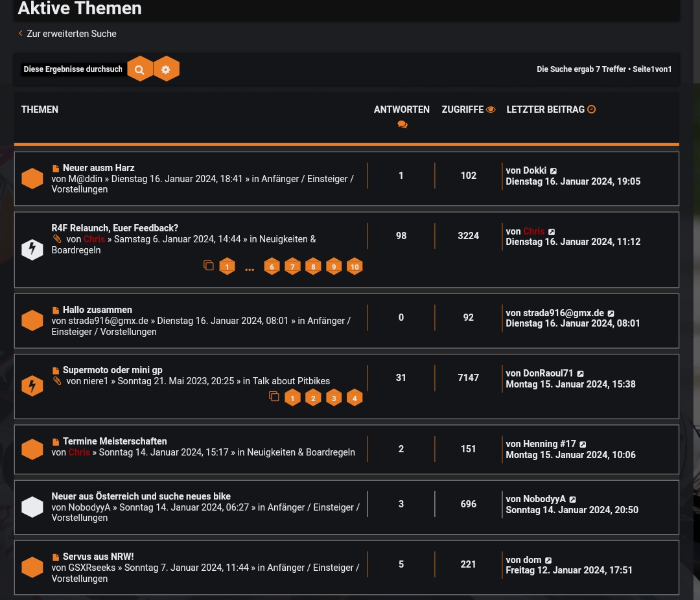Go to page 3 of Supermoto topic
This screenshot has height=600, width=700.
tap(334, 398)
